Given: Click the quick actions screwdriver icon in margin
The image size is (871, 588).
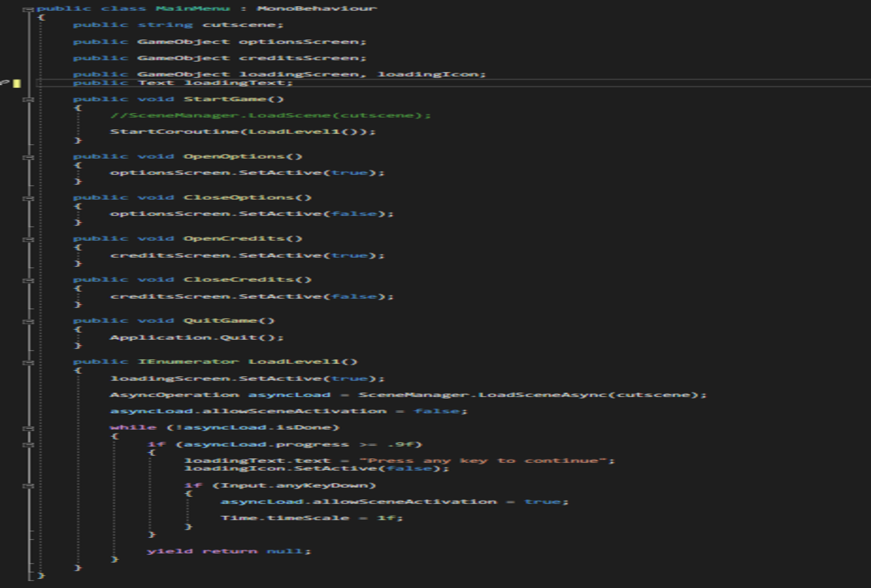Looking at the screenshot, I should tap(4, 83).
